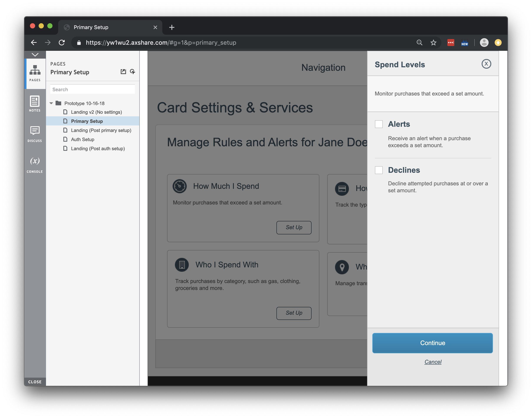This screenshot has height=418, width=532.
Task: Click the Alerts label text
Action: click(399, 124)
